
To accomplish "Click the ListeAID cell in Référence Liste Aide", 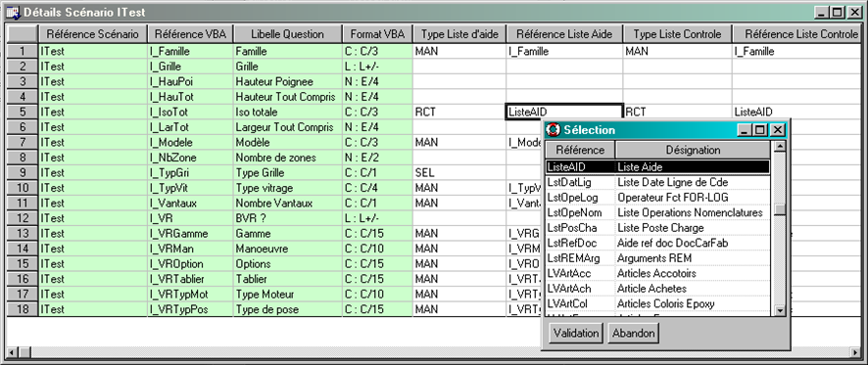I will [564, 112].
